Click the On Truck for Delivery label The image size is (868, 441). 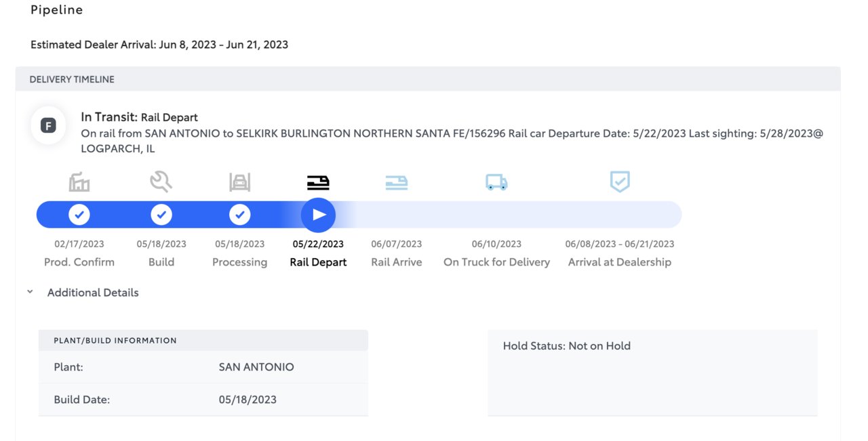[496, 262]
